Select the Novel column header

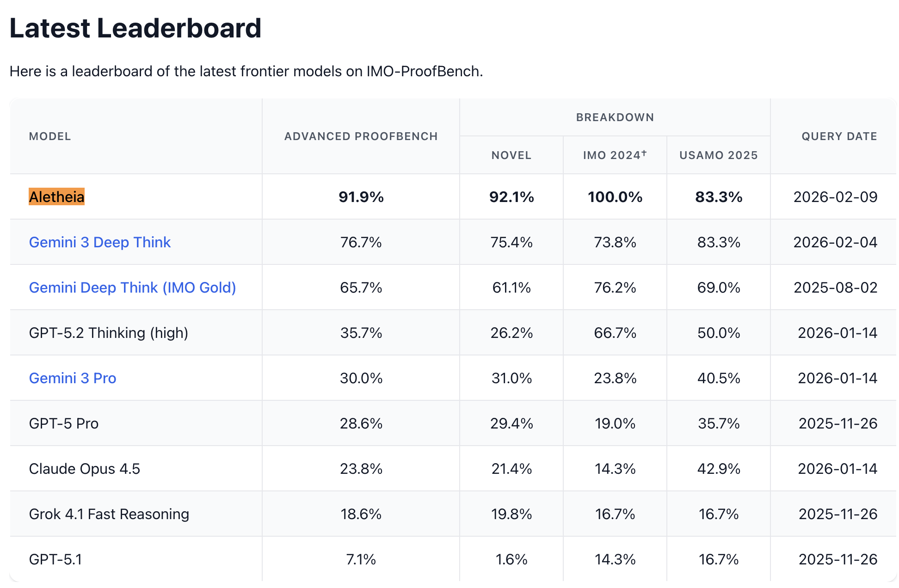(x=511, y=155)
